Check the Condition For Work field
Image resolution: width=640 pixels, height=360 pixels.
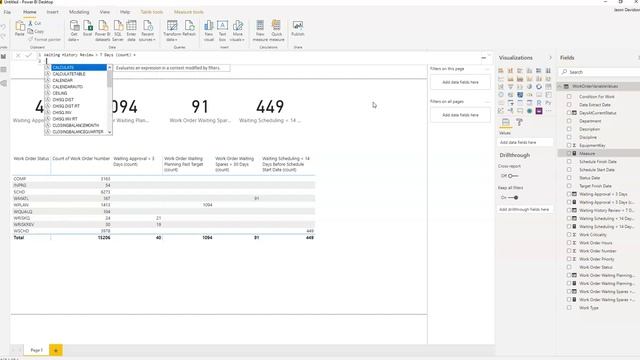click(569, 97)
